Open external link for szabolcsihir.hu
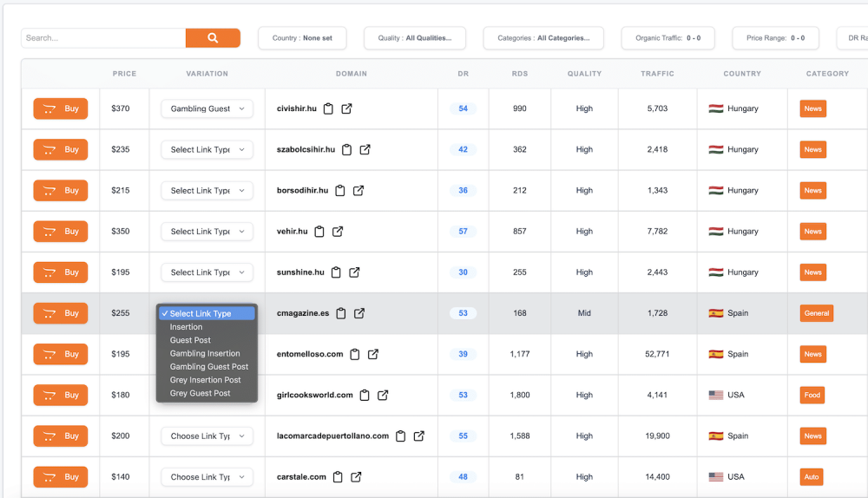This screenshot has width=868, height=498. click(x=365, y=149)
